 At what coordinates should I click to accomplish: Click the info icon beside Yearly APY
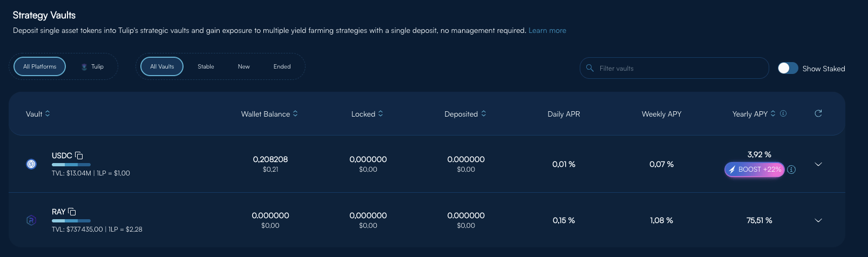(783, 113)
